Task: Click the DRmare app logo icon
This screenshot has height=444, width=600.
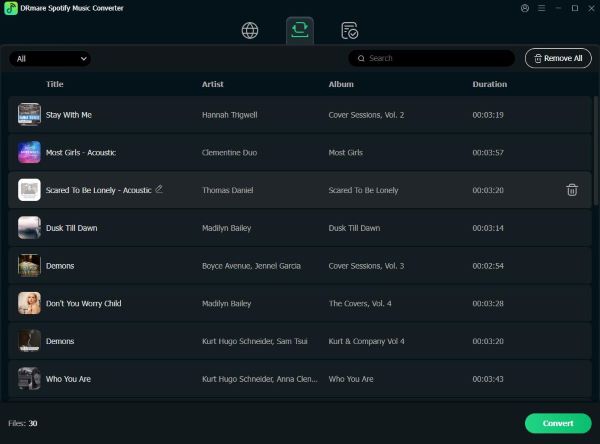Action: [x=11, y=8]
